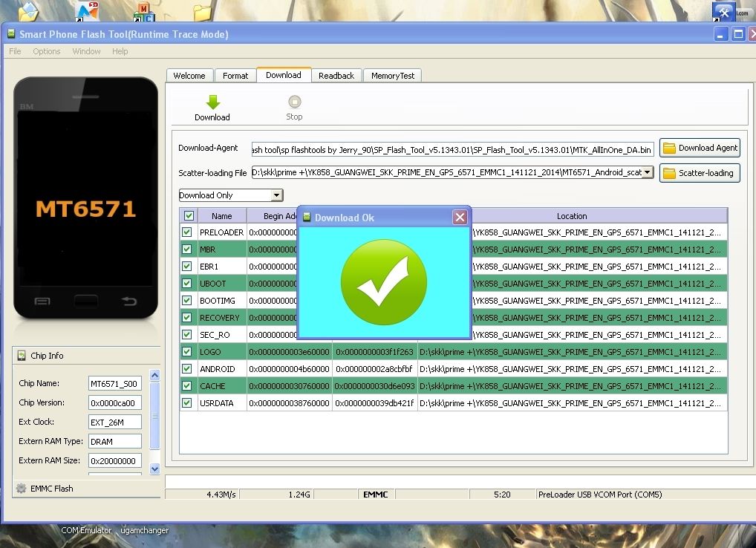Uncheck the EBR1 row checkbox
This screenshot has height=548, width=756.
187,266
